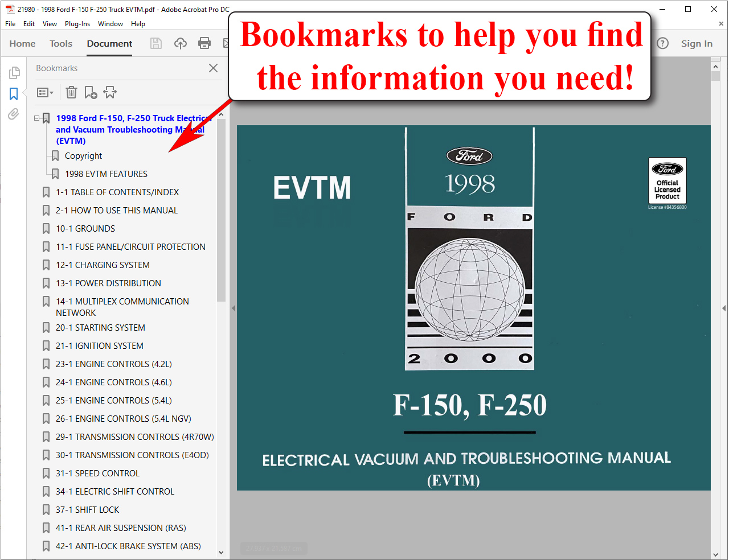Open 14-1 MULTIPLEX COMMUNICATION NETWORK bookmark
This screenshot has height=560, width=729.
pos(122,307)
